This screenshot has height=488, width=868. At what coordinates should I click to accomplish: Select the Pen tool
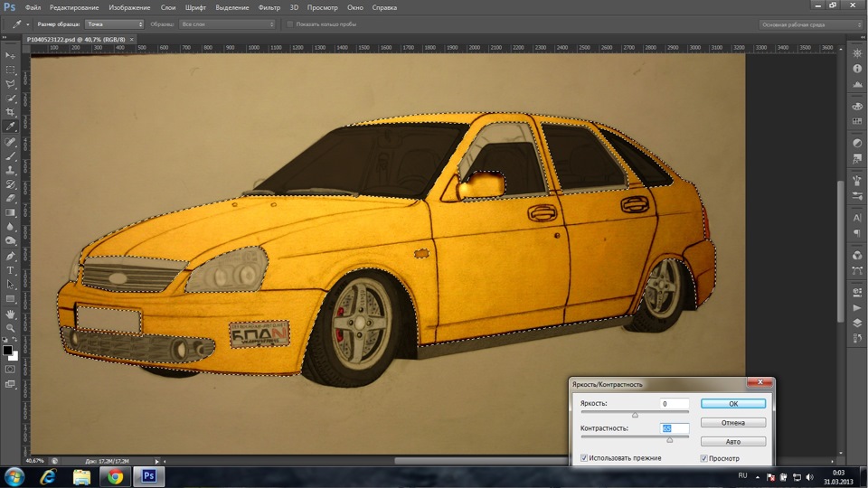click(x=10, y=256)
